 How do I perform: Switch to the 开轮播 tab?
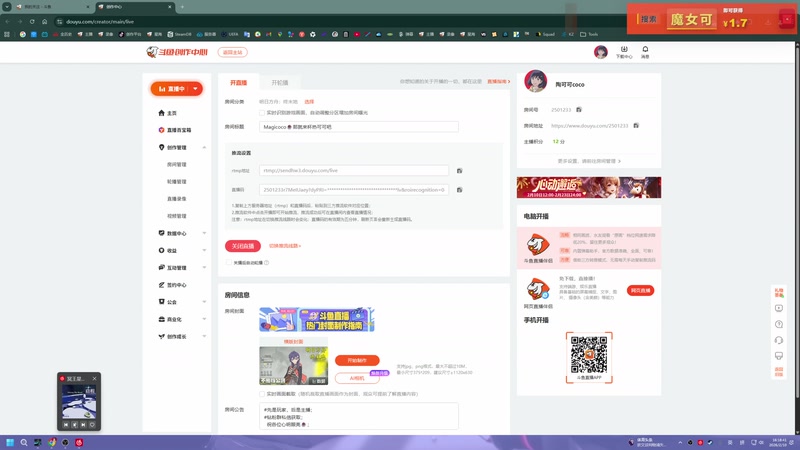click(x=280, y=82)
